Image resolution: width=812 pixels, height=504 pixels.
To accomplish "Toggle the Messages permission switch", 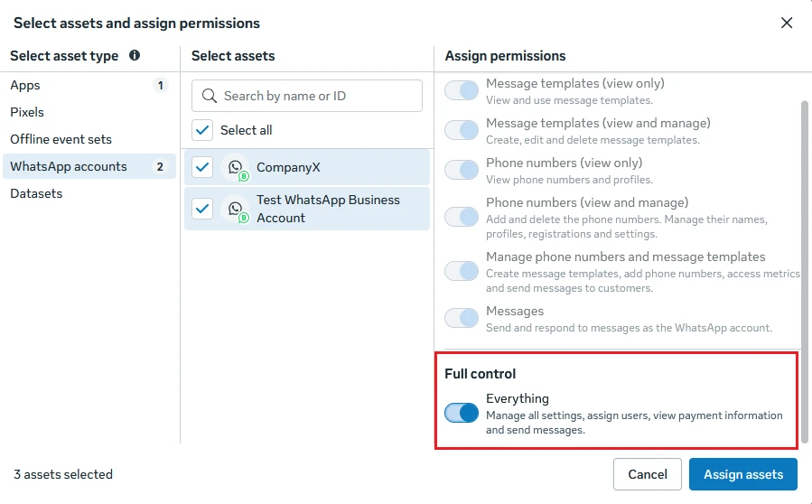I will pos(462,318).
